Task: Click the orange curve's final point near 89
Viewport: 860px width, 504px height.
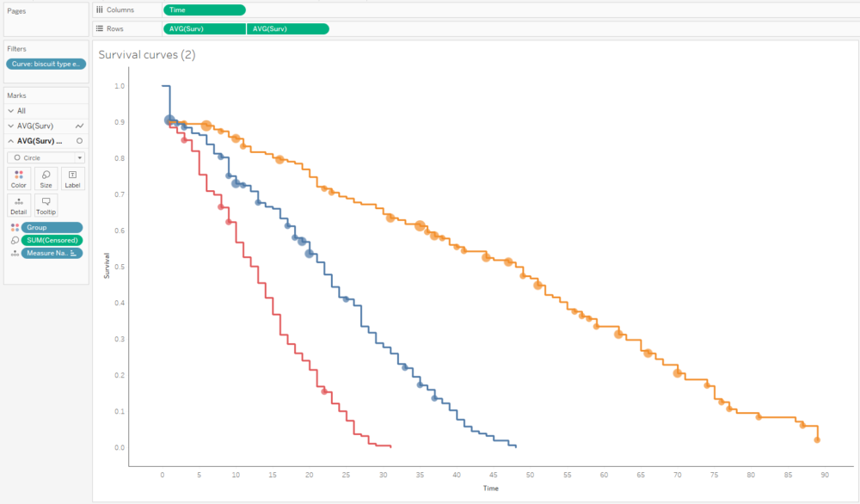Action: coord(817,439)
